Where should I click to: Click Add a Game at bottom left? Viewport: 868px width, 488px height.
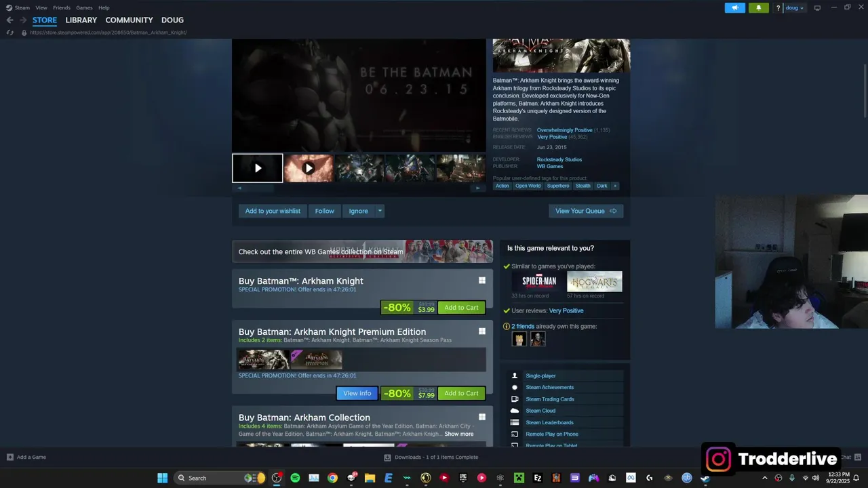point(26,457)
